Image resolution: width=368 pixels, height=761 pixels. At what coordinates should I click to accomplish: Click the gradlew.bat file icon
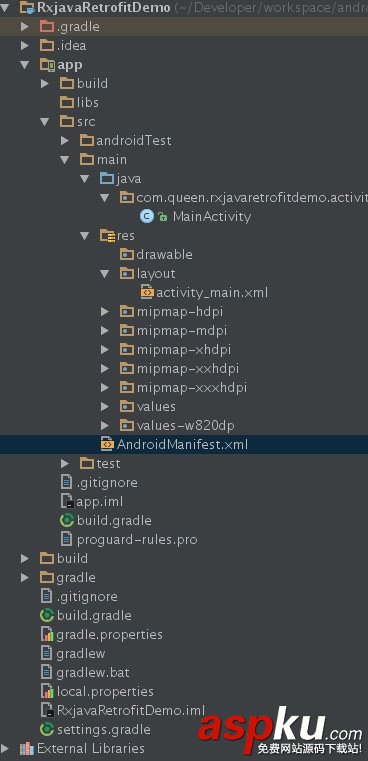click(47, 673)
